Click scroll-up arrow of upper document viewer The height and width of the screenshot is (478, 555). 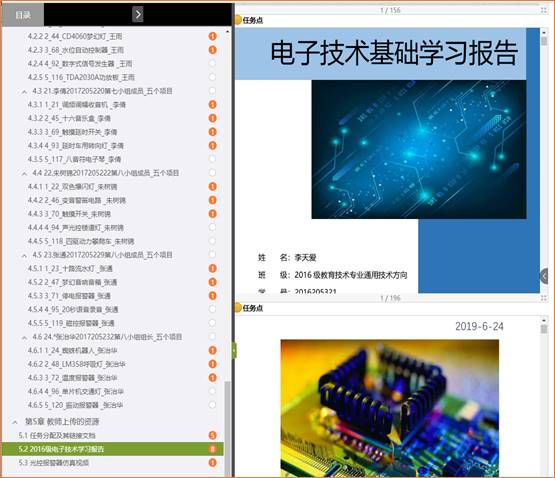pyautogui.click(x=544, y=32)
